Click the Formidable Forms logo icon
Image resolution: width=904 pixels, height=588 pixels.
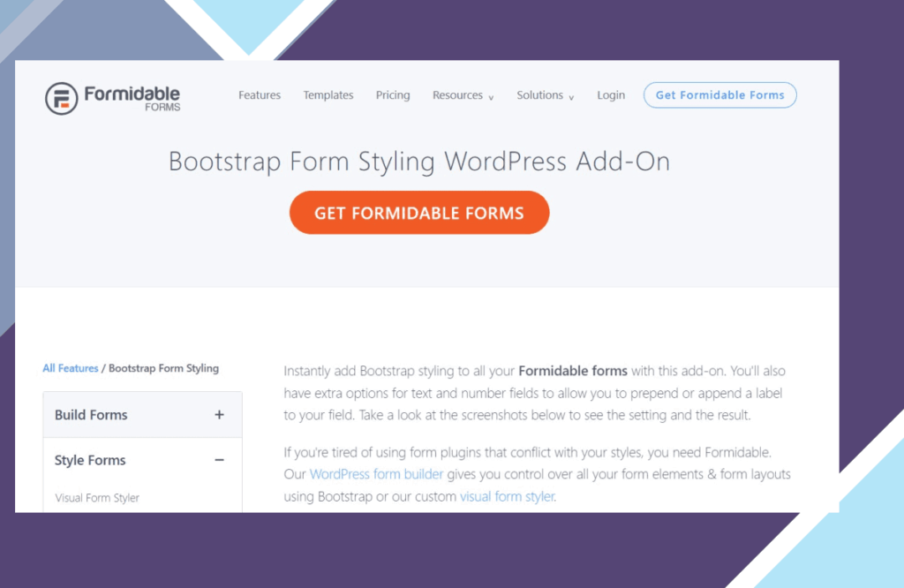[61, 98]
